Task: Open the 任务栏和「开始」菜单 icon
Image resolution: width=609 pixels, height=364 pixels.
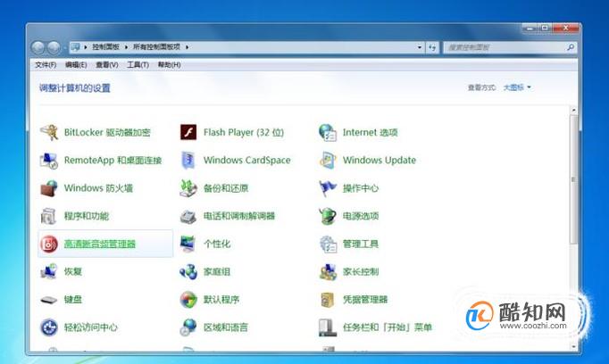Action: coord(328,327)
